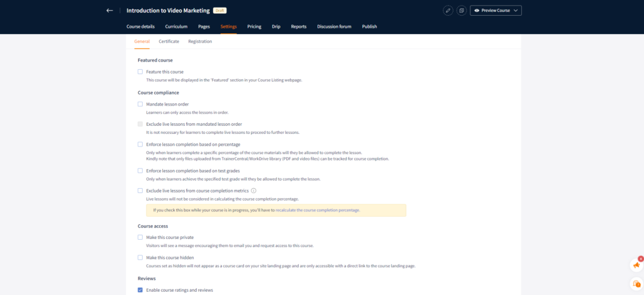Screen dimensions: 644x295
Task: Switch to the Curriculum tab
Action: click(176, 26)
